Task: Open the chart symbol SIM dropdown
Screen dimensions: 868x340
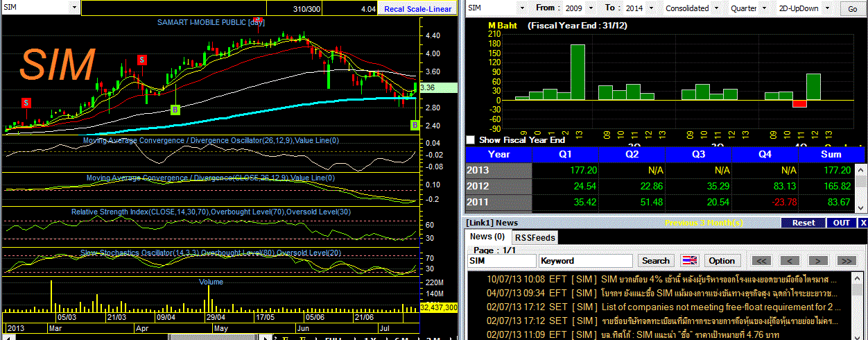Action: (73, 8)
